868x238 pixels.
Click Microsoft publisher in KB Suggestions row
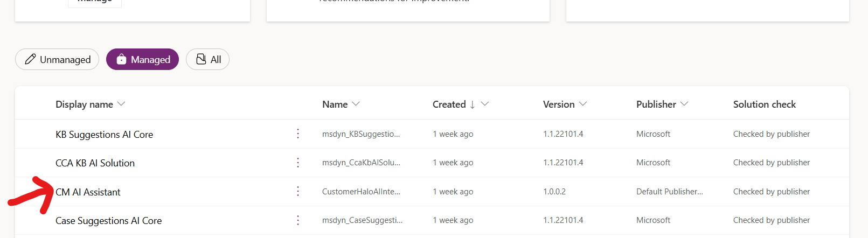653,134
